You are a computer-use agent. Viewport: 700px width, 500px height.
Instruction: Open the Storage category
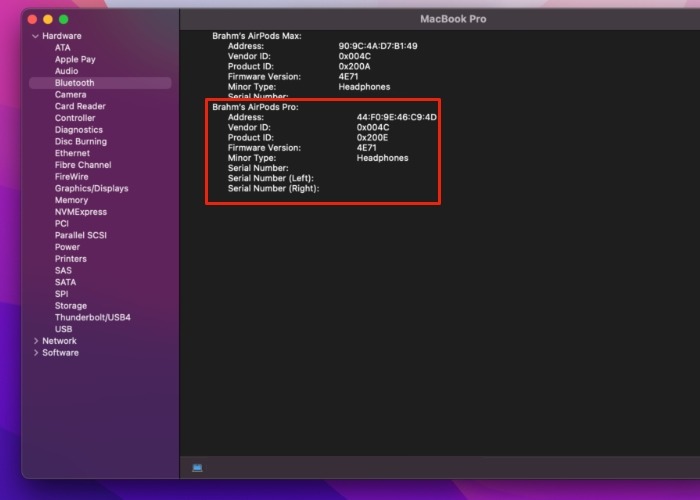click(x=70, y=306)
